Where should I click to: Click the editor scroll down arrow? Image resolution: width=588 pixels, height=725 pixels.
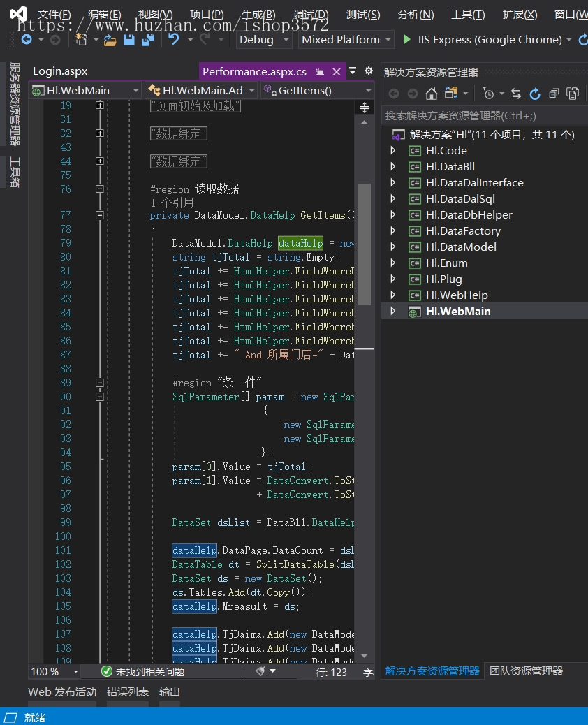[x=365, y=656]
